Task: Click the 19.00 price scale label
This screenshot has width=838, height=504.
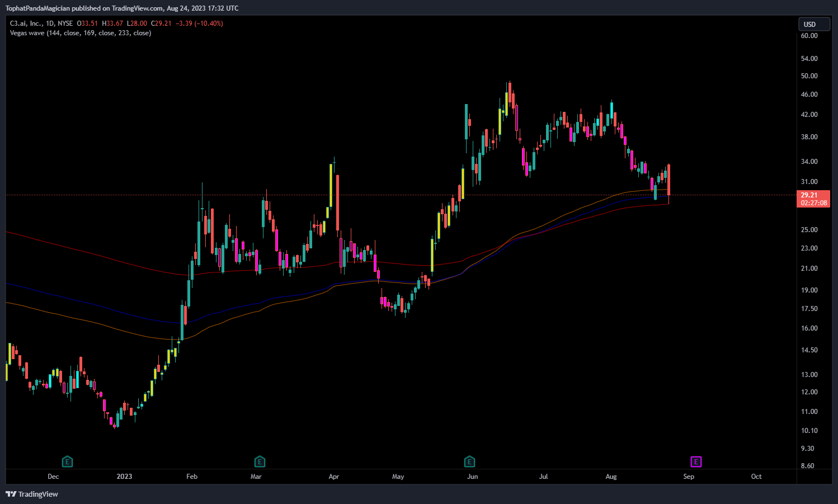Action: tap(809, 290)
